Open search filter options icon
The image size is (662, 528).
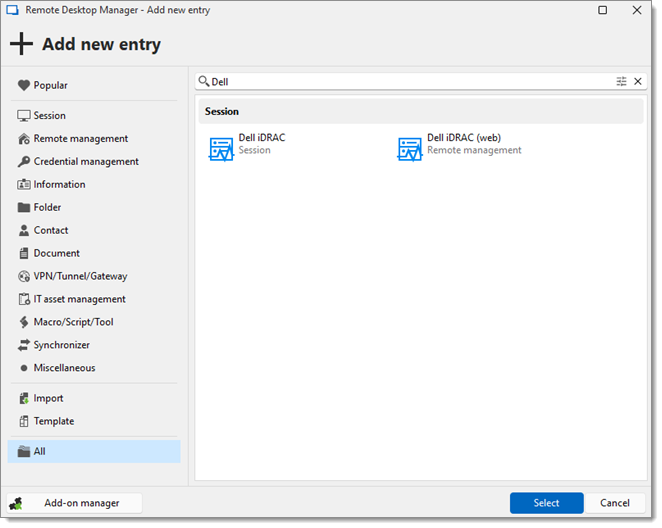pyautogui.click(x=621, y=81)
